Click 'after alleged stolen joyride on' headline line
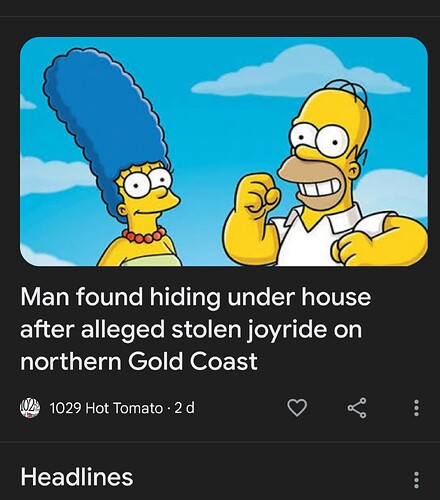 coord(191,329)
